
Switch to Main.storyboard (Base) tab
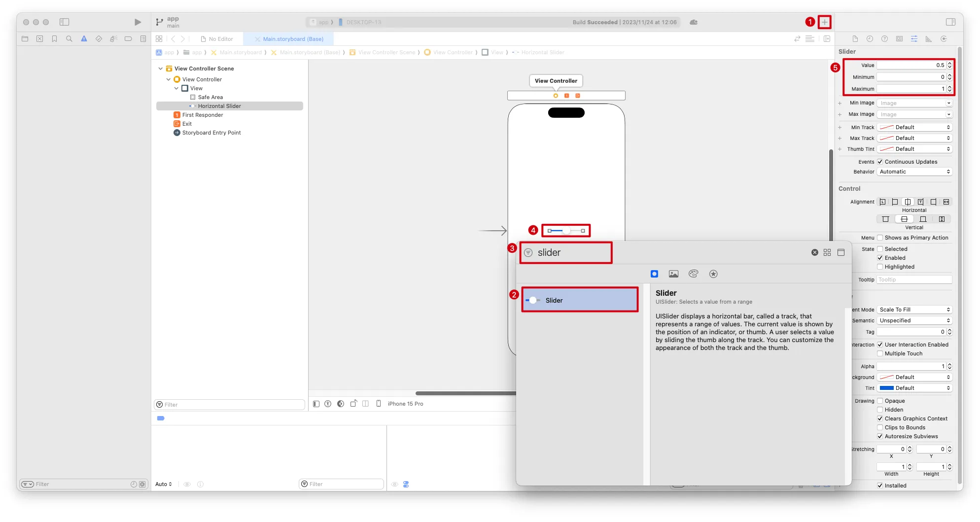point(293,39)
